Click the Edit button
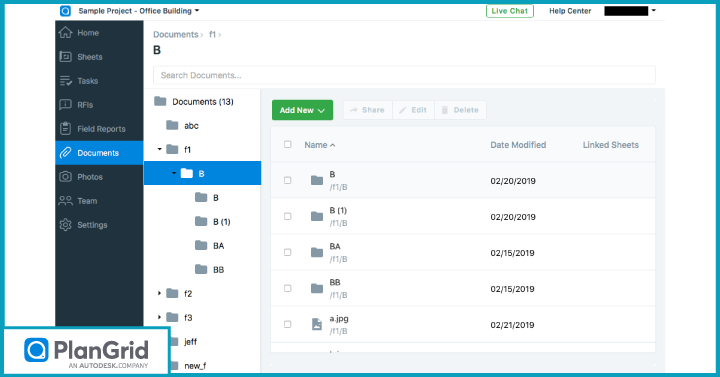720x377 pixels. coord(413,110)
